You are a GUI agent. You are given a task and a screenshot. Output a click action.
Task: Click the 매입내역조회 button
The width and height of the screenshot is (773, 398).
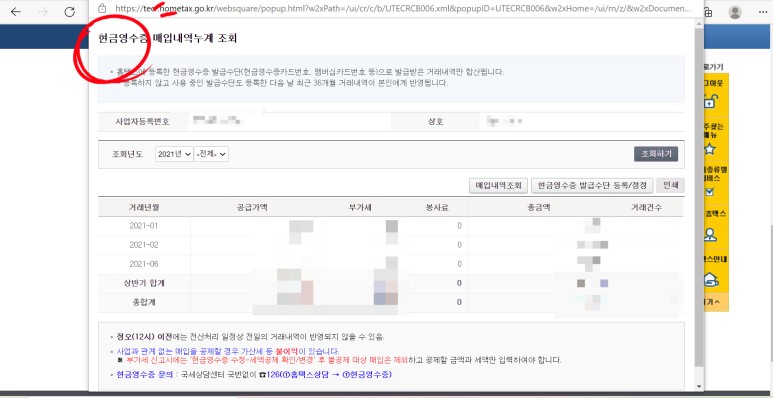click(x=498, y=185)
